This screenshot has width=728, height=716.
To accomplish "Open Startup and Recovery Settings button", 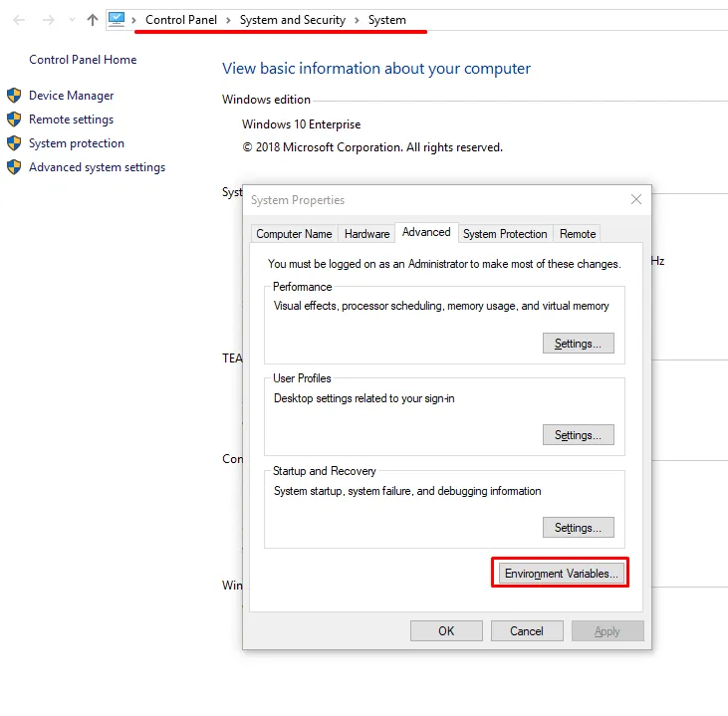I will (578, 527).
